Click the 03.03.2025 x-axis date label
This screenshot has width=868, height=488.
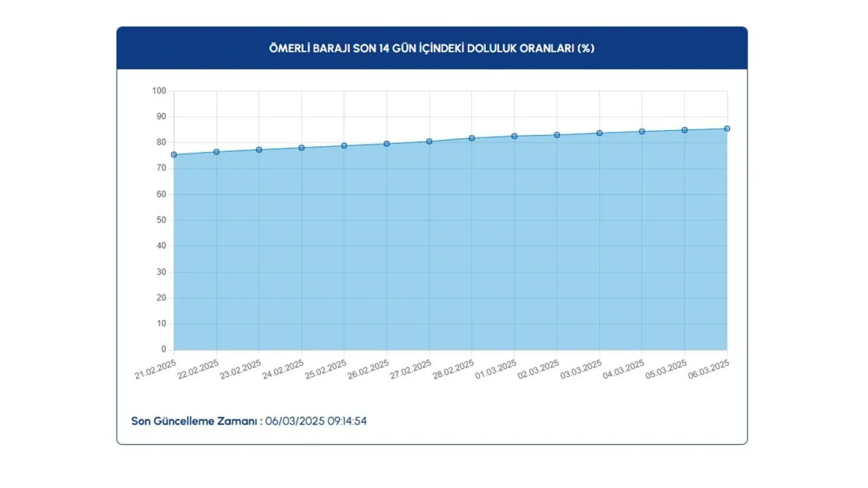click(582, 369)
